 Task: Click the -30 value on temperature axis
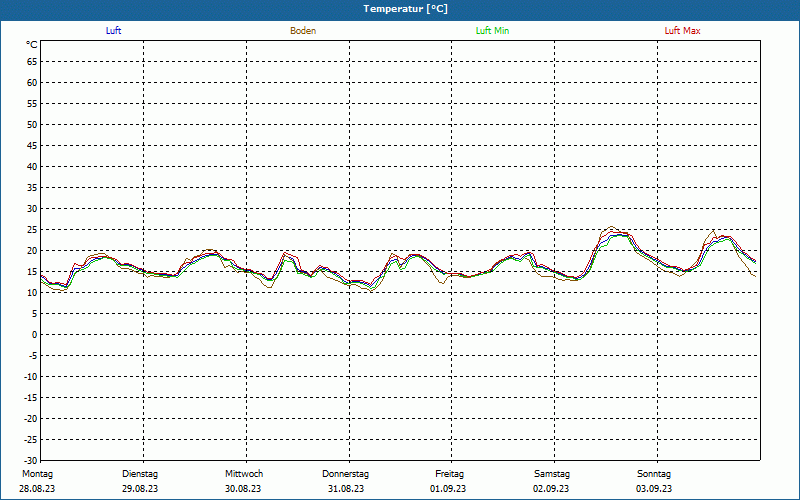click(31, 461)
